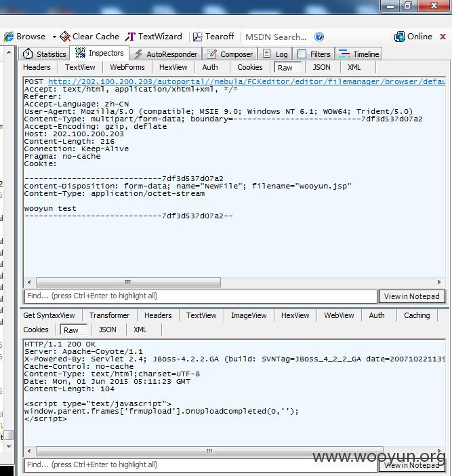Open the TextWizard tool

(154, 37)
